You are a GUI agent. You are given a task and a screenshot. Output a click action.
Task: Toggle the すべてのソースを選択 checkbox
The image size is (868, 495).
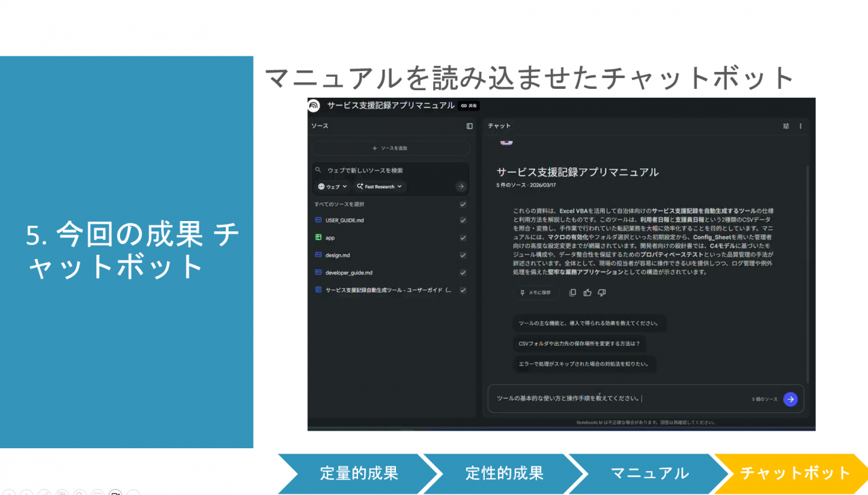tap(463, 204)
